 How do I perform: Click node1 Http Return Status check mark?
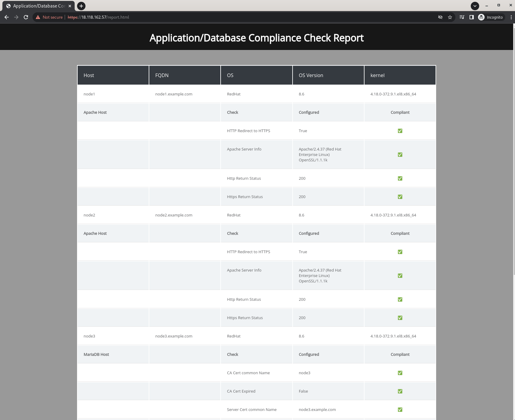point(400,178)
